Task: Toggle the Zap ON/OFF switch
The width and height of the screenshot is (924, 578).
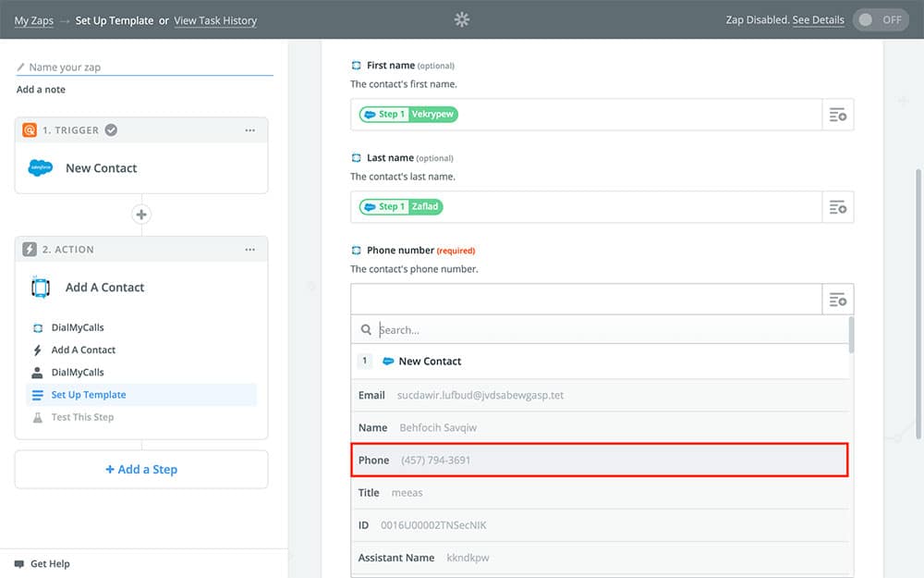Action: point(881,20)
